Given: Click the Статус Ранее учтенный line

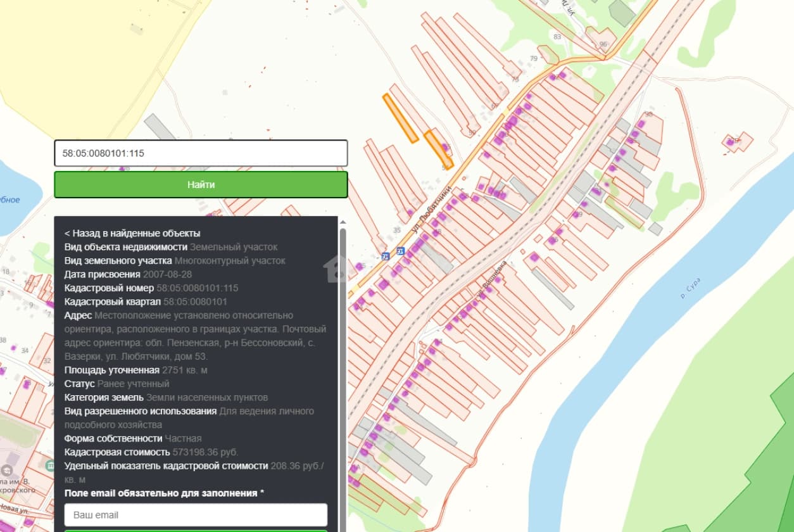Looking at the screenshot, I should click(117, 384).
